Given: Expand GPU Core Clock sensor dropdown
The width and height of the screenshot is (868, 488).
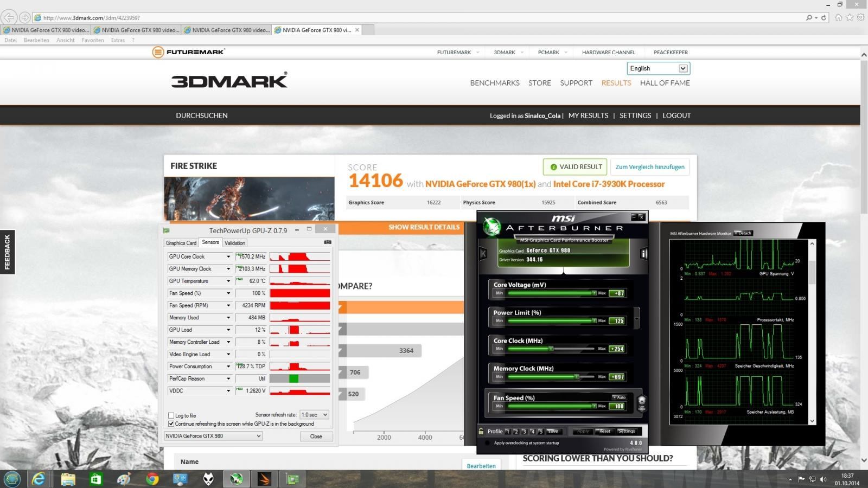Looking at the screenshot, I should (228, 256).
